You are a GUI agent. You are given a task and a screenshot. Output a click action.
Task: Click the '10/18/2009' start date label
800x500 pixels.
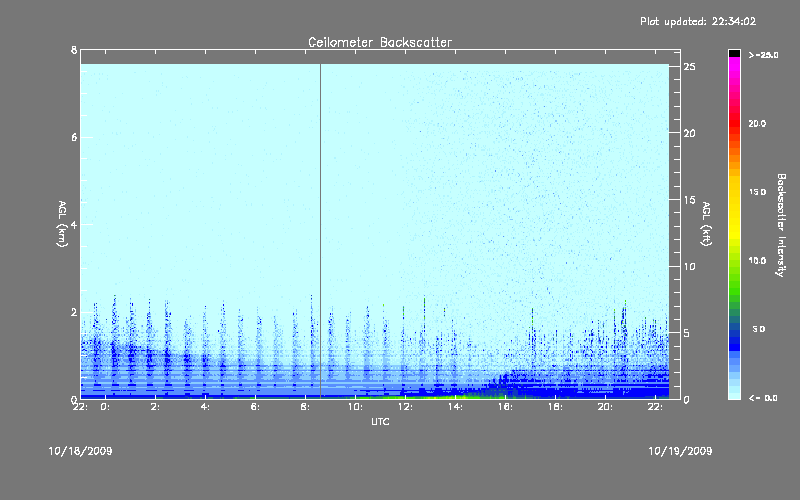(80, 451)
